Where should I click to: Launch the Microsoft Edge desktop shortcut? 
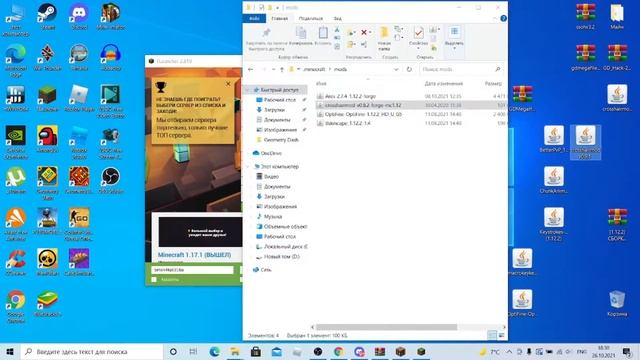pos(16,60)
